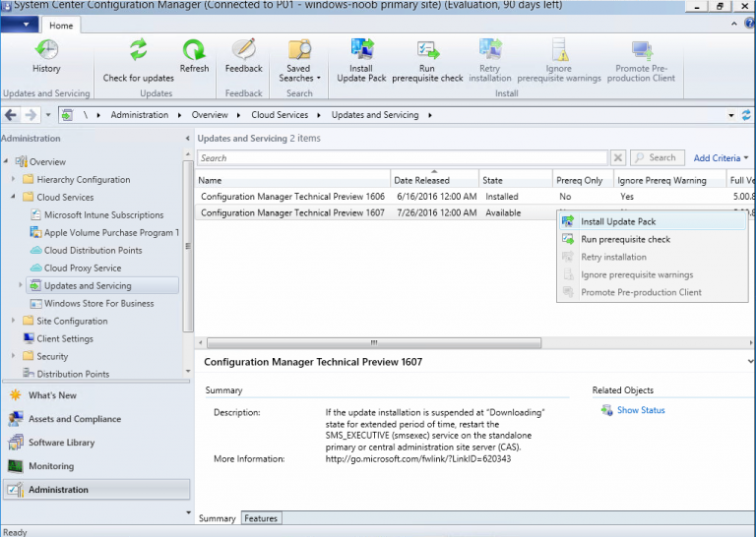
Task: Open the Monitoring workspace icon
Action: 16,466
